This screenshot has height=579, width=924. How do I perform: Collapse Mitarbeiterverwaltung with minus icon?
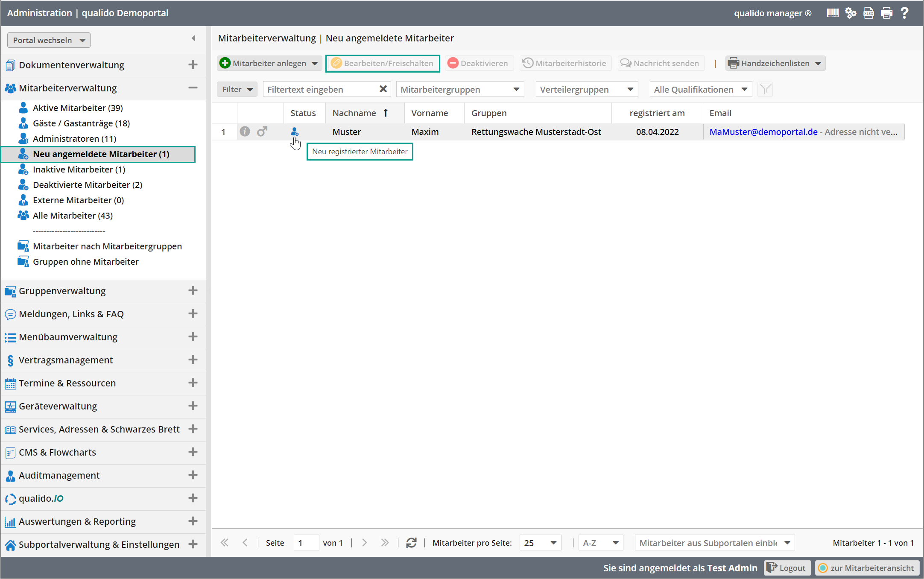click(193, 88)
